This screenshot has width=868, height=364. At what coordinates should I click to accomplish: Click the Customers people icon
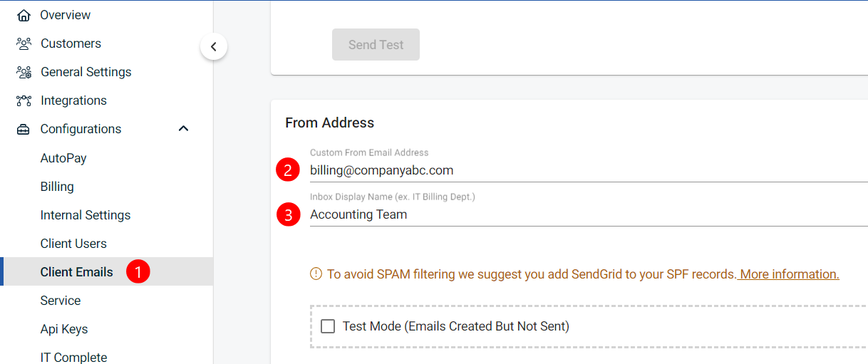click(24, 43)
